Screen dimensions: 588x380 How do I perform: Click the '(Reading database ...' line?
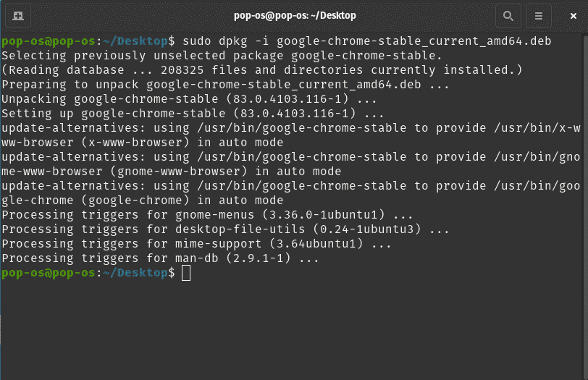(x=261, y=70)
